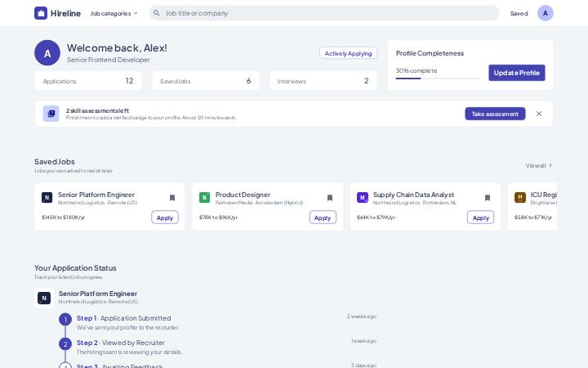Open View all saved jobs link

(x=539, y=165)
